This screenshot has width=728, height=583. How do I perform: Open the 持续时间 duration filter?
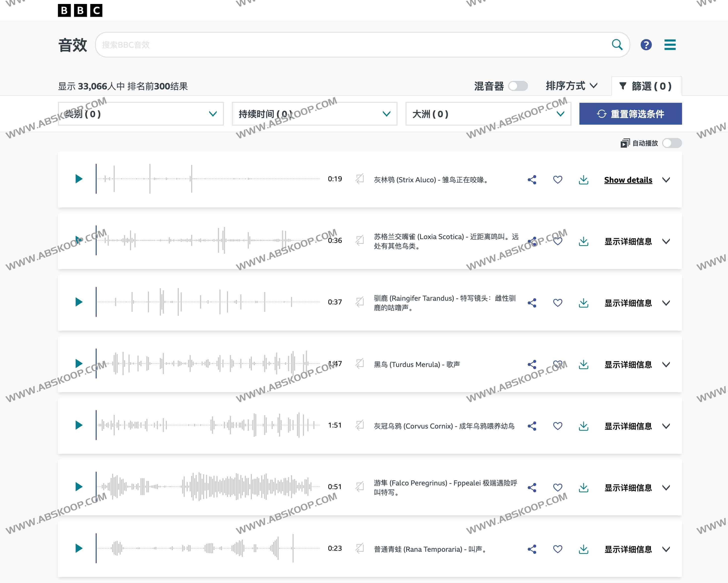click(x=314, y=114)
